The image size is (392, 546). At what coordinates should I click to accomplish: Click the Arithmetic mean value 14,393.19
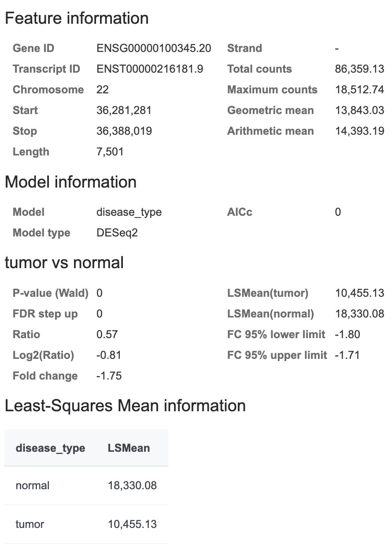[x=359, y=131]
